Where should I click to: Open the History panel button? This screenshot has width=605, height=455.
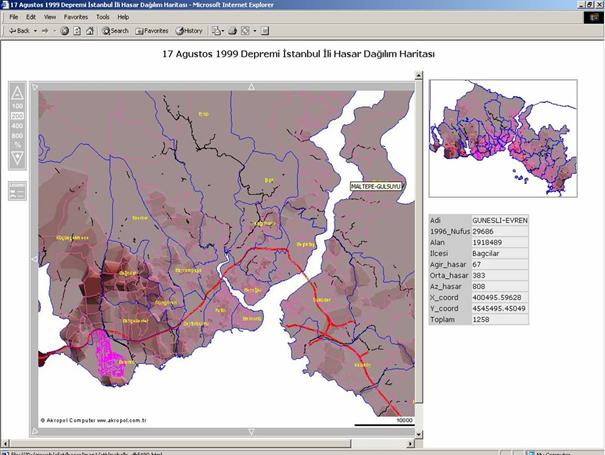pyautogui.click(x=188, y=31)
